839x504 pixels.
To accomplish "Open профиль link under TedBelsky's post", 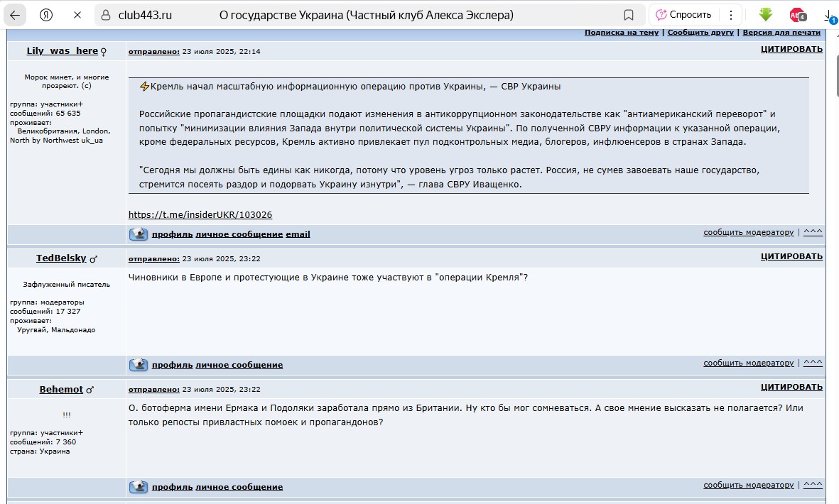I will pyautogui.click(x=172, y=365).
